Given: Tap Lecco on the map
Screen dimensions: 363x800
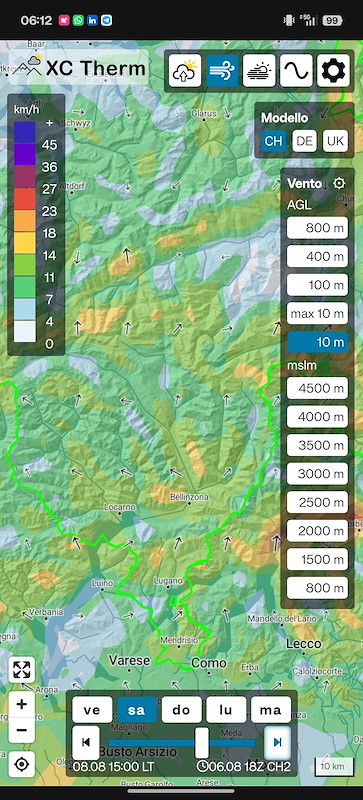Looking at the screenshot, I should [x=303, y=643].
